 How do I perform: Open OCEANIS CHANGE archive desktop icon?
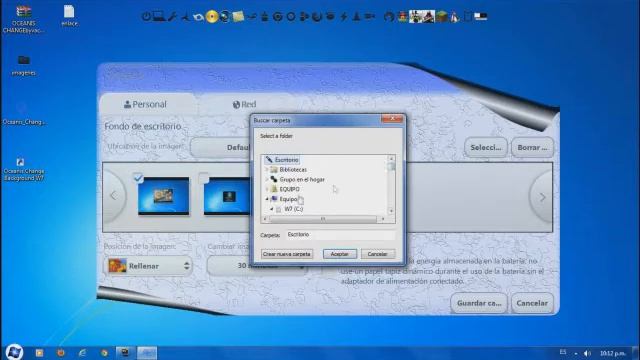click(23, 19)
